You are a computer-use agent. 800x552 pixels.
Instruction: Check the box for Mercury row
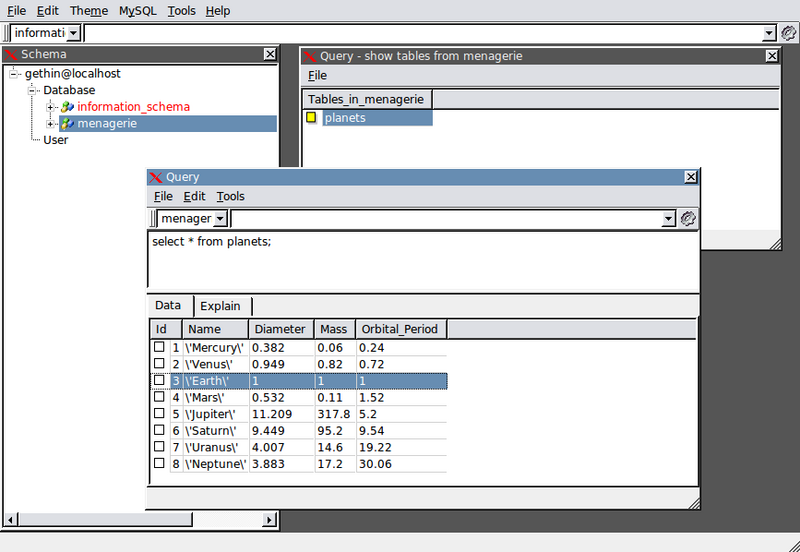point(159,347)
